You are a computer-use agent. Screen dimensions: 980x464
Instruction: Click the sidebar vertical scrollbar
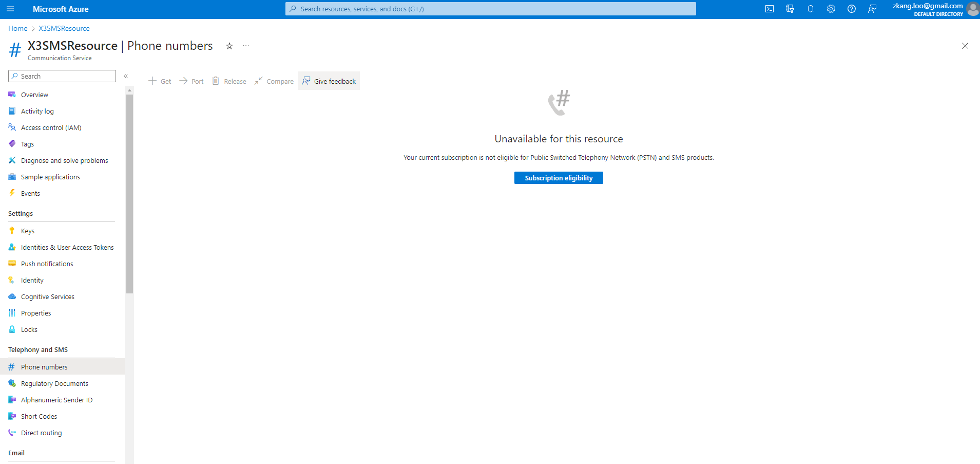click(x=129, y=194)
